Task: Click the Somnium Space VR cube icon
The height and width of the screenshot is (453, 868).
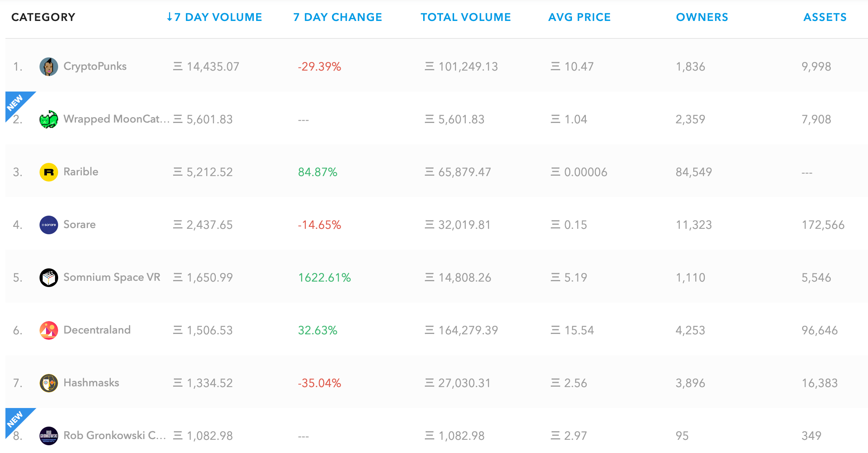Action: tap(49, 278)
